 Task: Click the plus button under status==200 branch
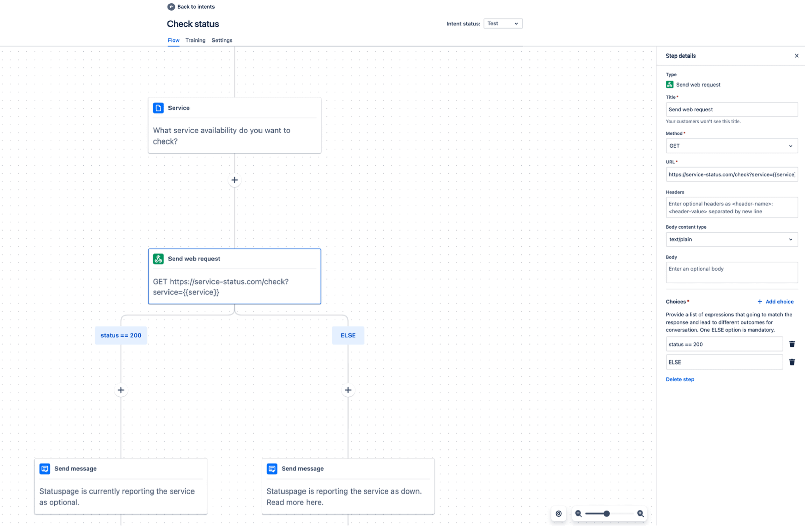pos(121,390)
